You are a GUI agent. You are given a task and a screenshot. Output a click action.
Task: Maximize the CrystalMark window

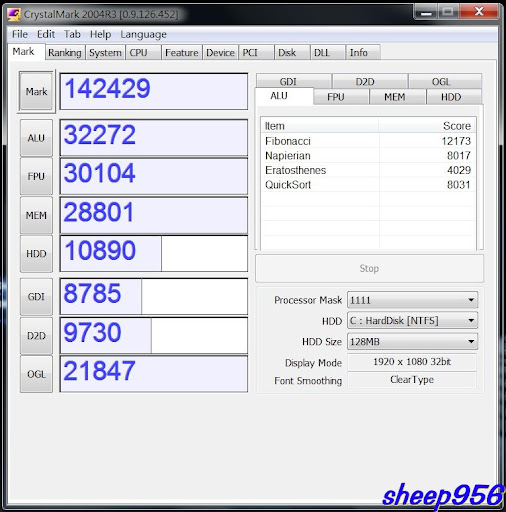tap(448, 12)
